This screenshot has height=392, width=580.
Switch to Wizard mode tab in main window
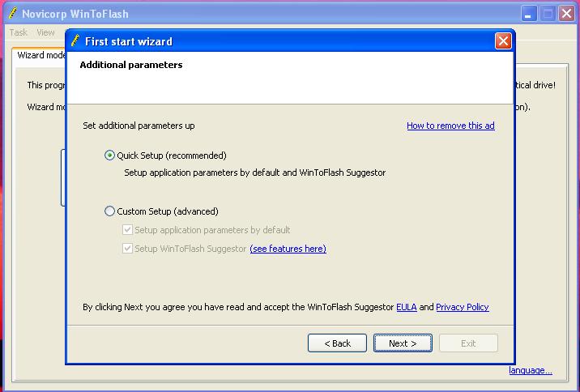click(x=39, y=55)
